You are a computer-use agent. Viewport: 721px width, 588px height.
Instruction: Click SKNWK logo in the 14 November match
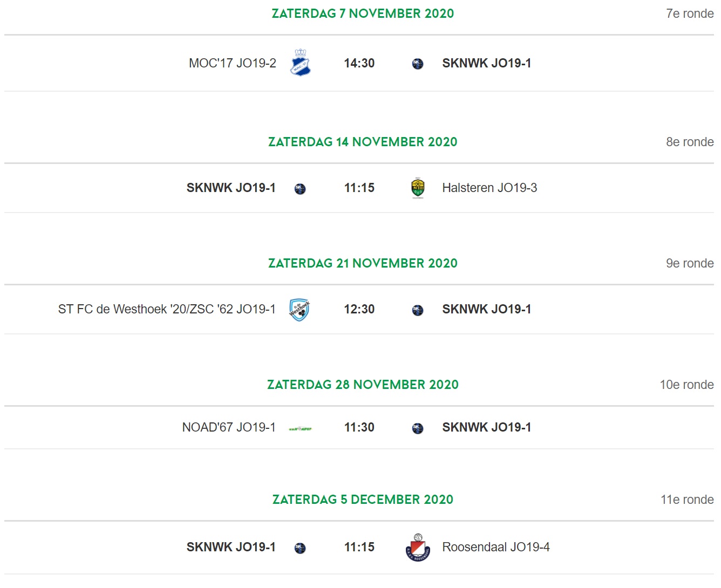click(300, 189)
